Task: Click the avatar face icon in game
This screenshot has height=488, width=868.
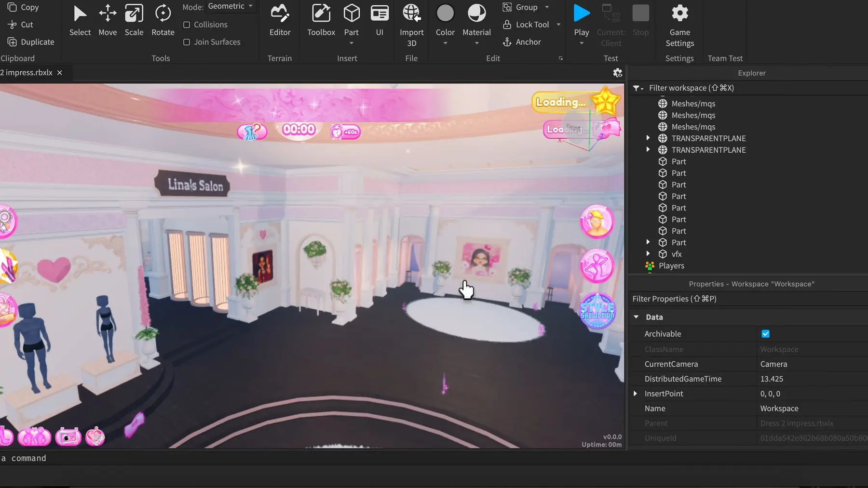Action: click(x=597, y=222)
